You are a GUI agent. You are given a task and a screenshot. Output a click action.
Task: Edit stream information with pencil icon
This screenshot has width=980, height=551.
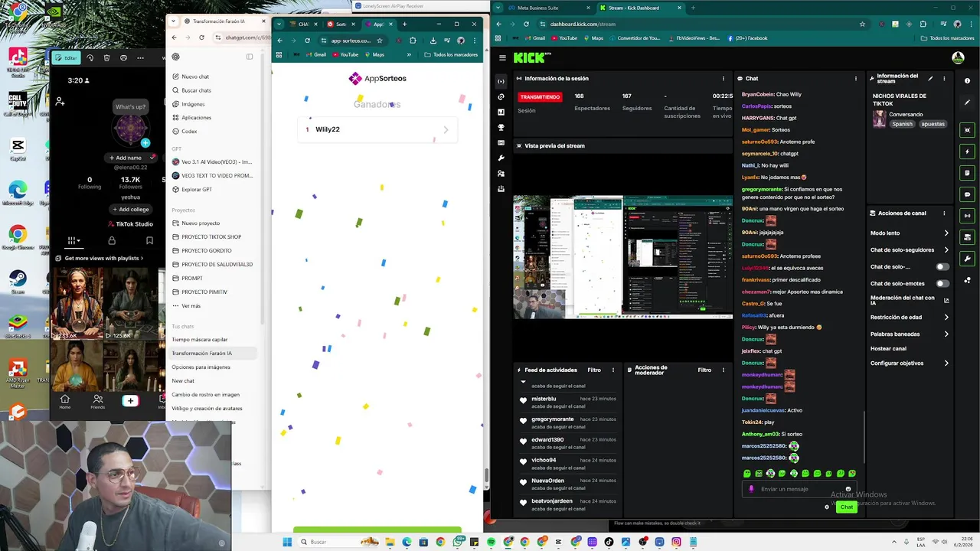(x=930, y=78)
